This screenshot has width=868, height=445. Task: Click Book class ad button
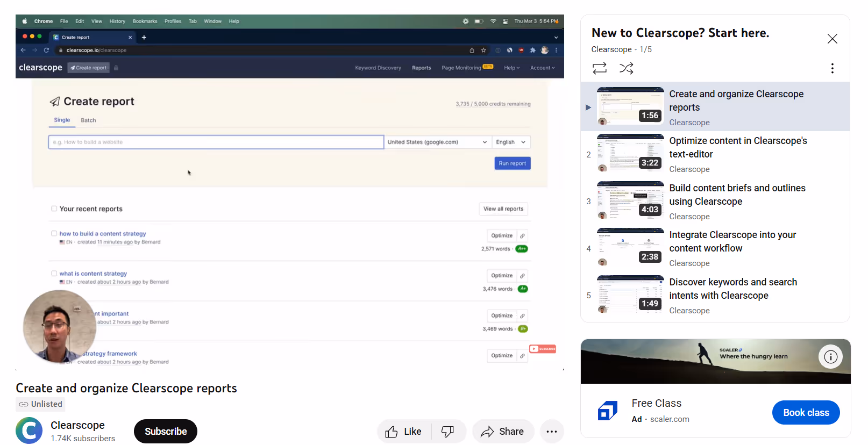coord(806,413)
